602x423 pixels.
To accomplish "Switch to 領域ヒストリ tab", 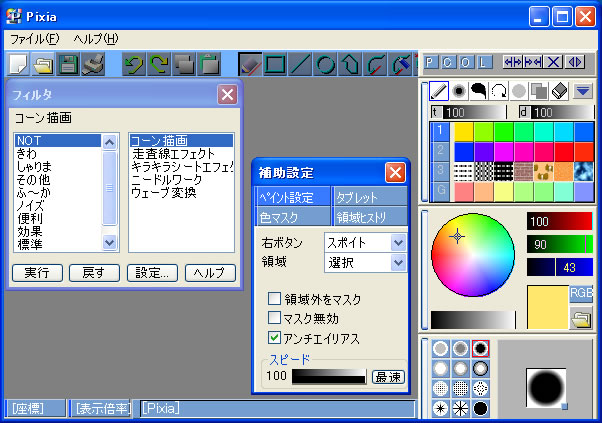I will (370, 217).
